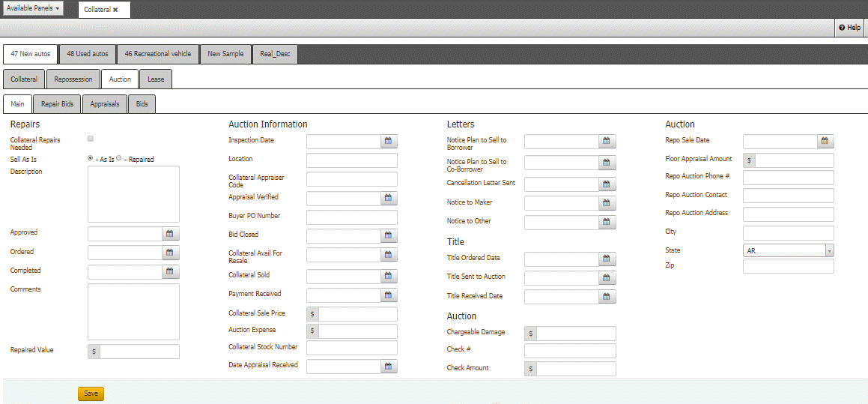Switch to the Repair Bids tab
The width and height of the screenshot is (868, 404).
pos(57,104)
